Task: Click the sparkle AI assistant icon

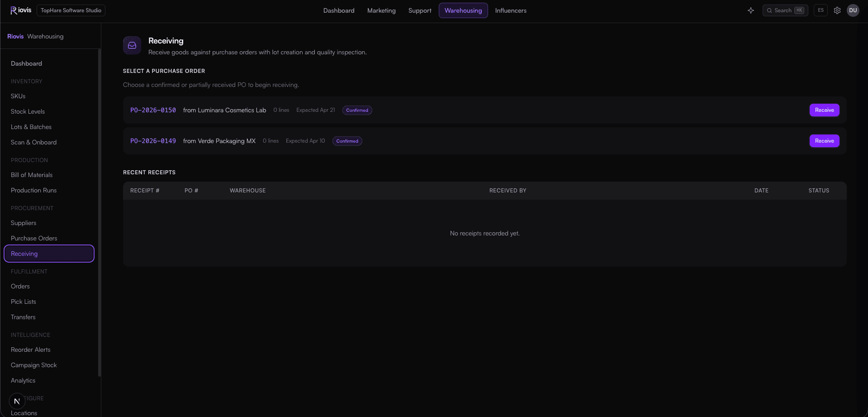Action: click(751, 10)
